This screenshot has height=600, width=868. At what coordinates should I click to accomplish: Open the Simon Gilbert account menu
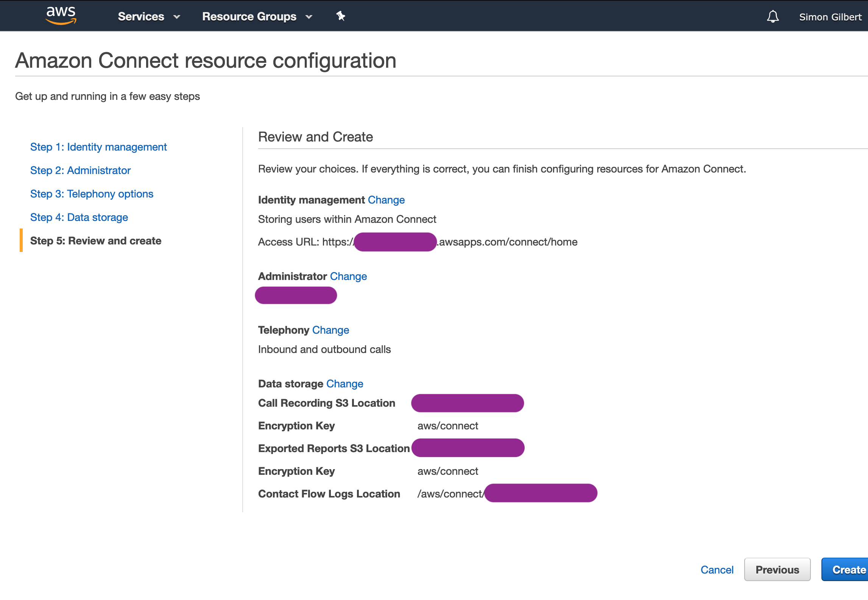pos(830,17)
